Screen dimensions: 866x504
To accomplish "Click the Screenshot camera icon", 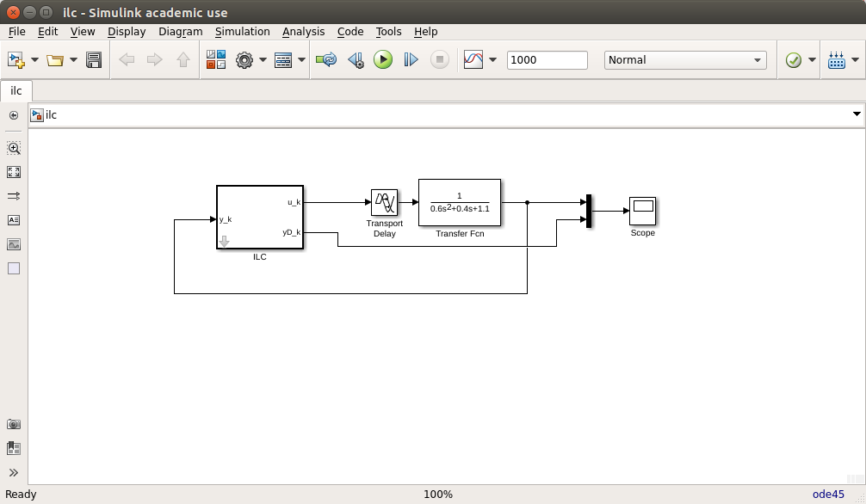I will [14, 424].
